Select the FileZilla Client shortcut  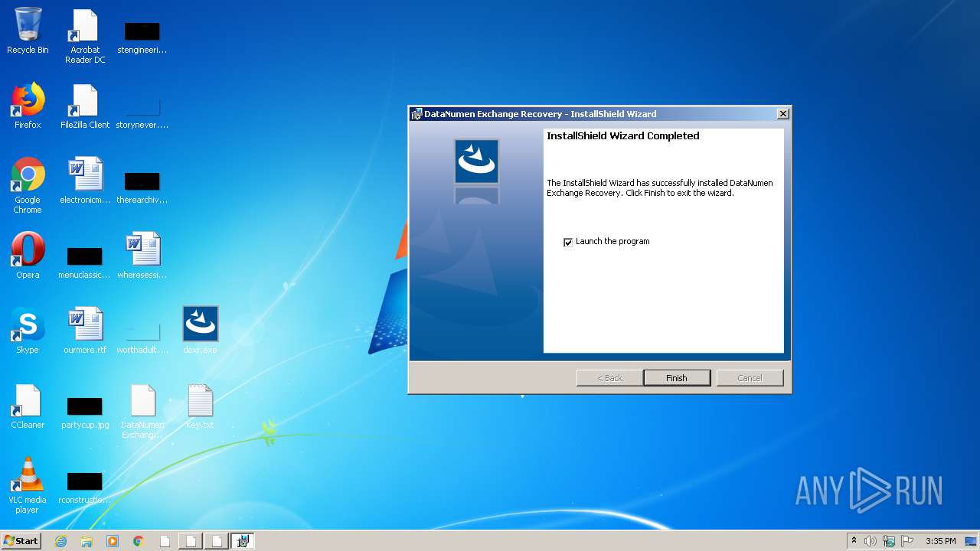[x=85, y=106]
